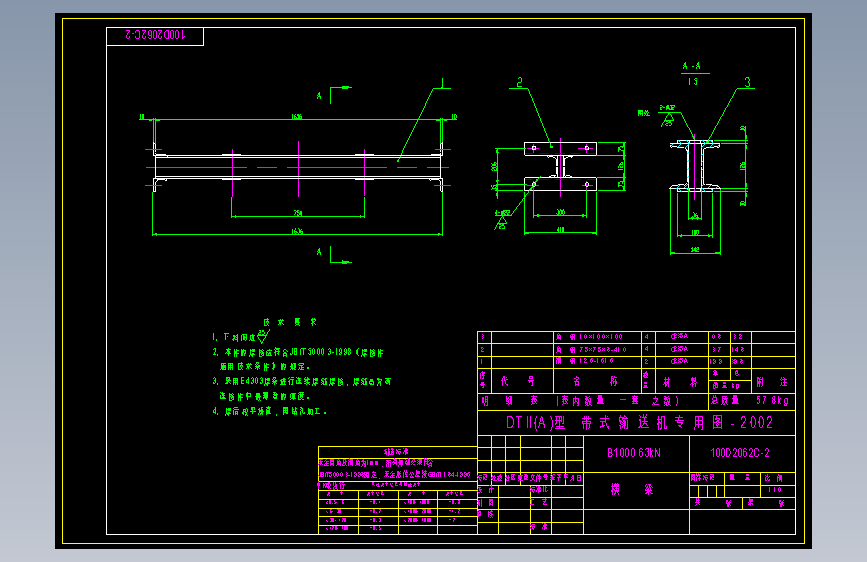Select balloon number "3" beside the section view

coord(748,82)
